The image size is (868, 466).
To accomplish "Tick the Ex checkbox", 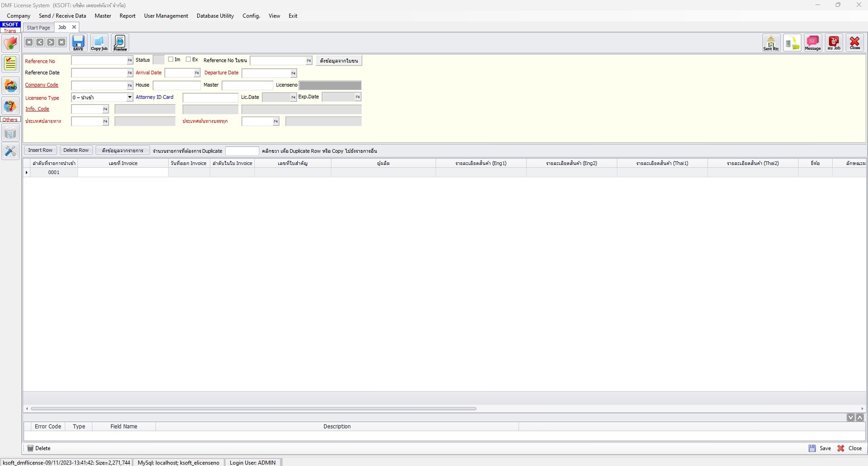I will click(x=188, y=60).
